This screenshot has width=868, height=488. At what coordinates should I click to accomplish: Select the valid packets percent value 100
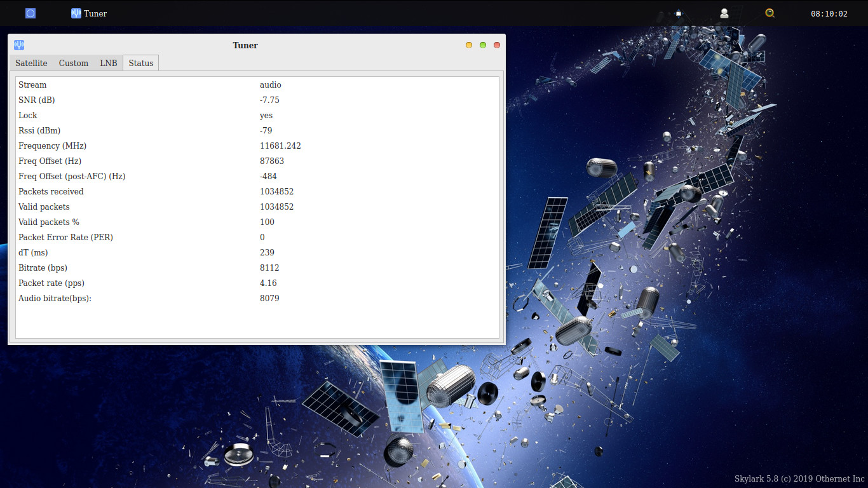tap(267, 222)
